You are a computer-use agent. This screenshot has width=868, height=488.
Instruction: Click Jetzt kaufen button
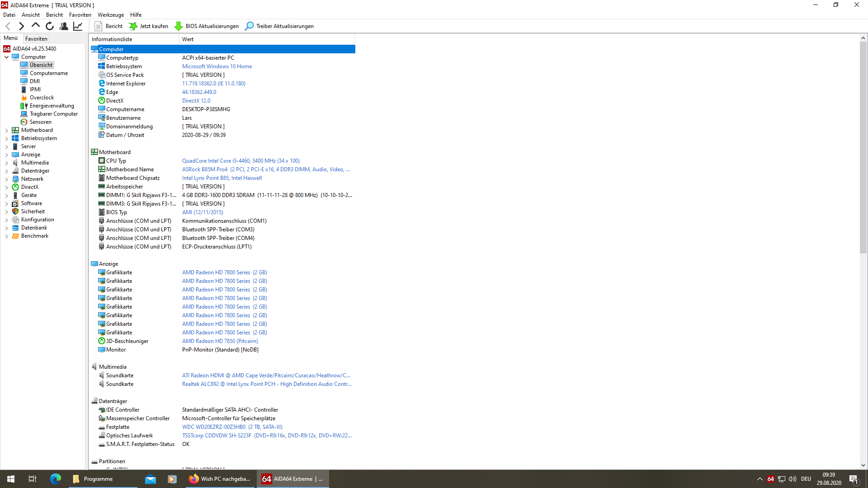coord(149,26)
